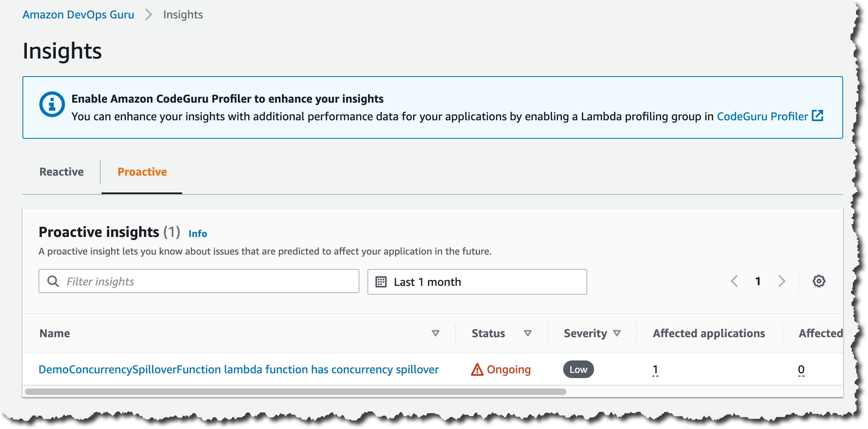This screenshot has width=868, height=429.
Task: Select the Proactive tab
Action: click(x=142, y=172)
